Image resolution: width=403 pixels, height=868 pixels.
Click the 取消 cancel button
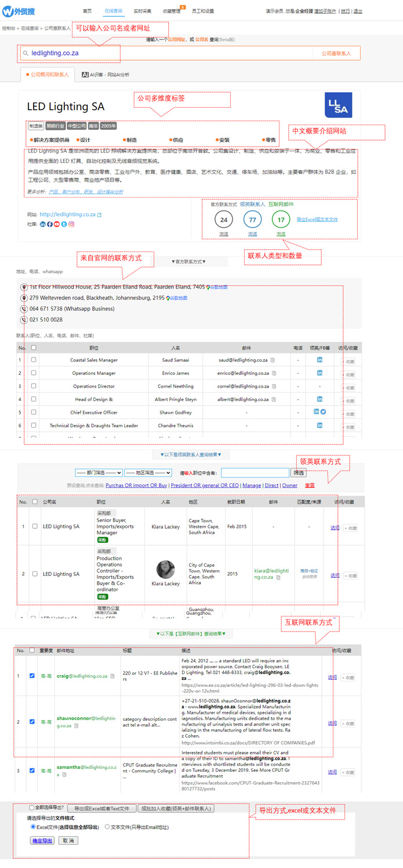tap(68, 840)
